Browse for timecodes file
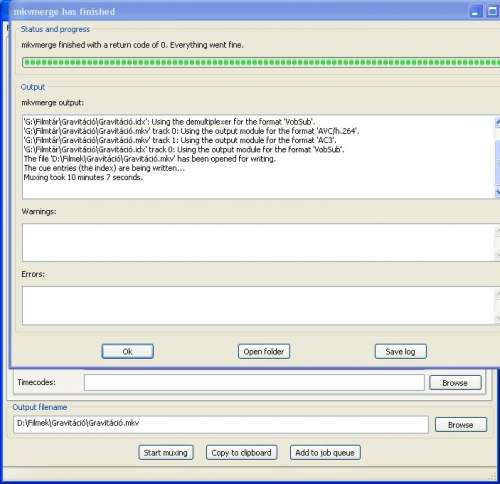 [455, 383]
